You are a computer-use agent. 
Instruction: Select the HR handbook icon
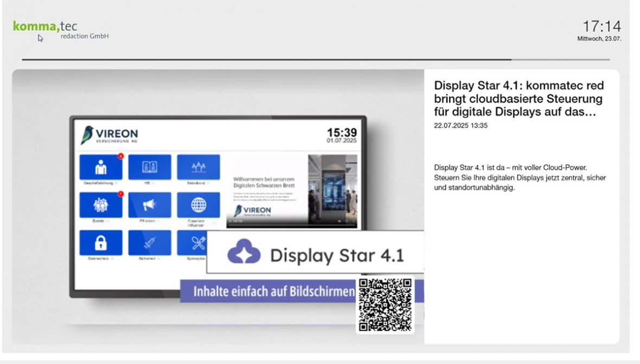(151, 165)
